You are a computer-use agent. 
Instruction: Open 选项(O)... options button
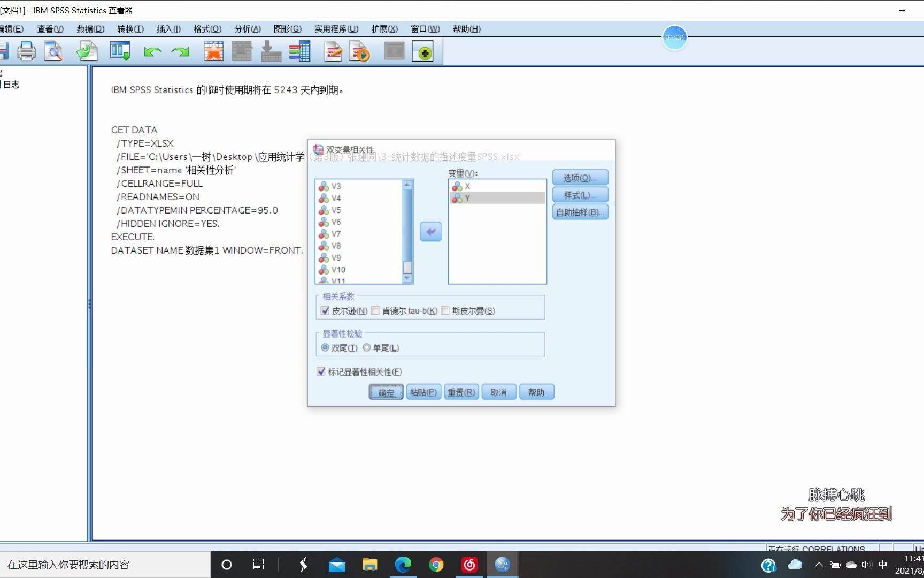(580, 178)
